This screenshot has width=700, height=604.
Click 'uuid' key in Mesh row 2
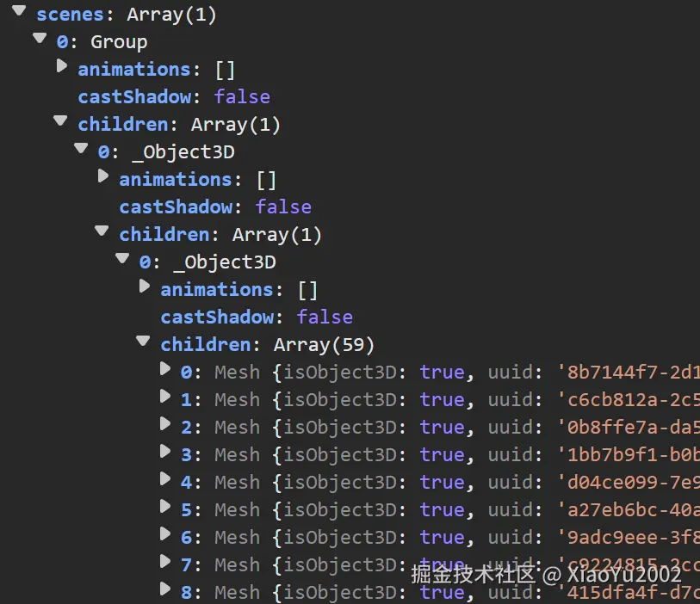click(x=511, y=428)
